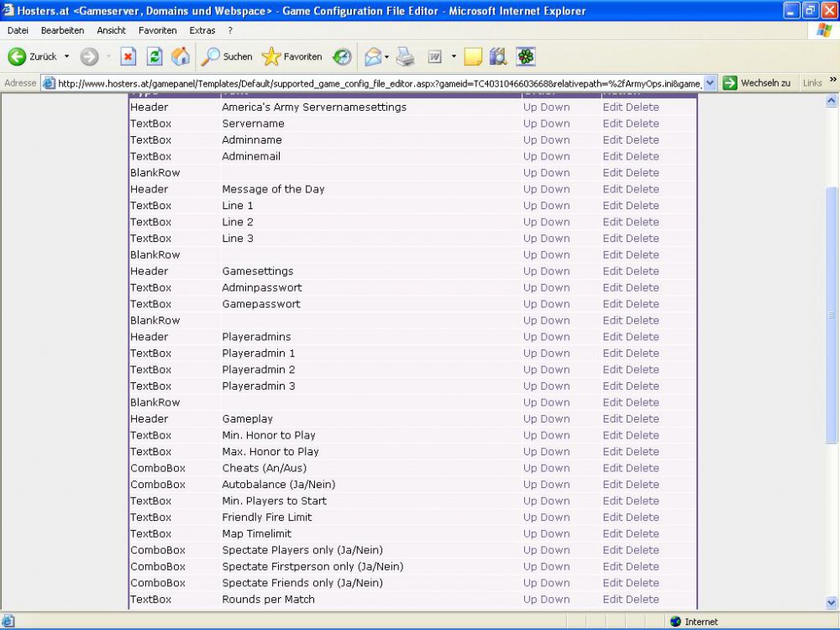
Task: Click the vertical scrollbar down arrow
Action: point(832,602)
